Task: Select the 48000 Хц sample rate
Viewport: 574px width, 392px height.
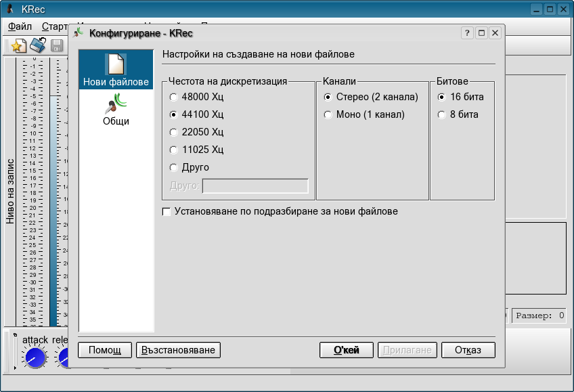Action: (x=174, y=97)
